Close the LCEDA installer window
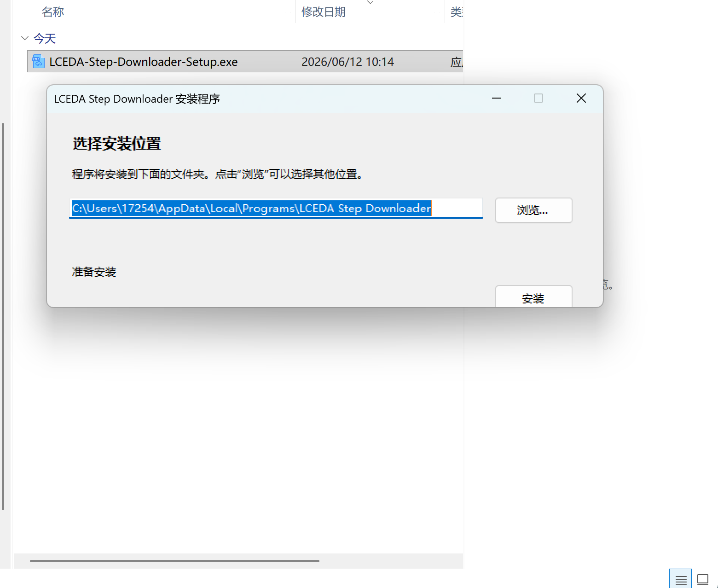This screenshot has width=718, height=588. 581,99
